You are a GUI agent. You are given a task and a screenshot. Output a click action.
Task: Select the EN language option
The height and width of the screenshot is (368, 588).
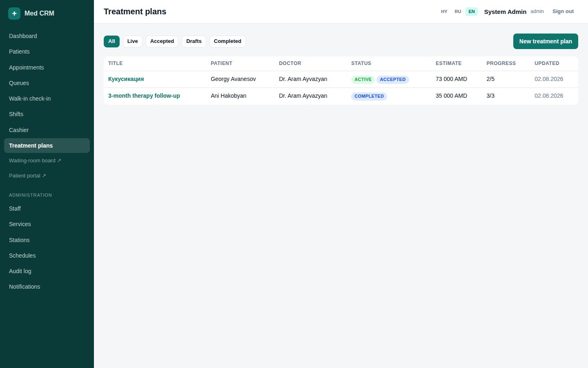472,11
